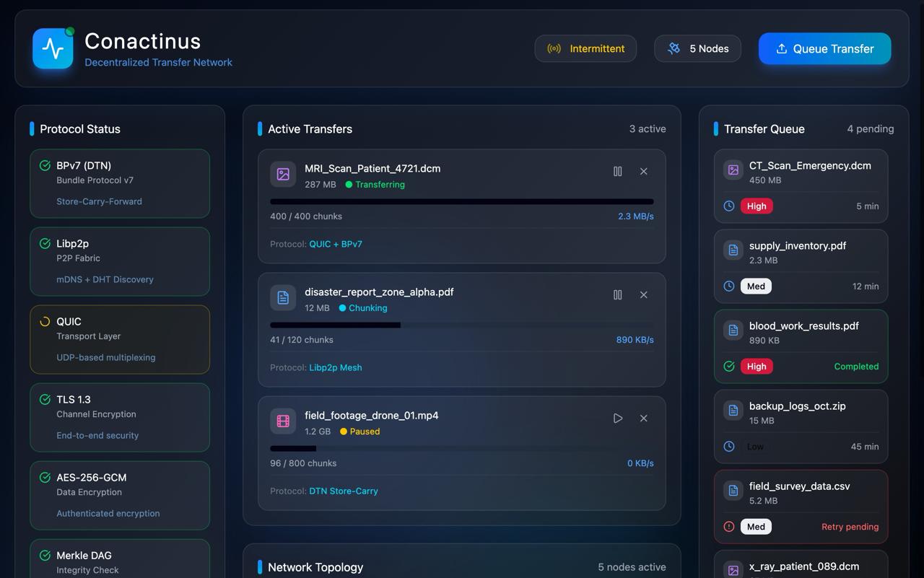Screen dimensions: 924x578
Task: Click the Transfer Queue heading
Action: (x=764, y=129)
